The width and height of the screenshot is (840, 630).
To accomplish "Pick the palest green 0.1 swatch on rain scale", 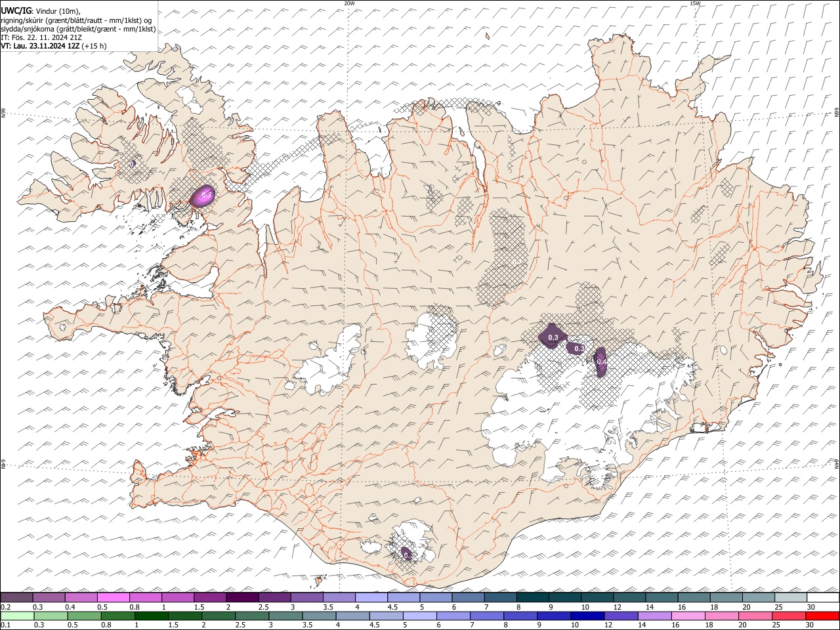I will 17,616.
